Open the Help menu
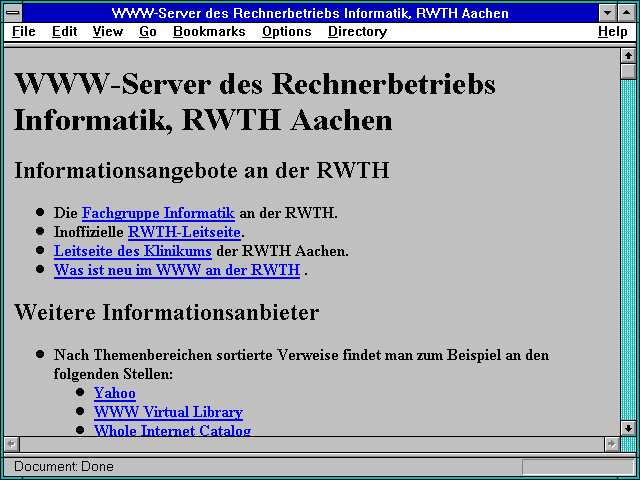This screenshot has height=480, width=640. click(x=613, y=31)
